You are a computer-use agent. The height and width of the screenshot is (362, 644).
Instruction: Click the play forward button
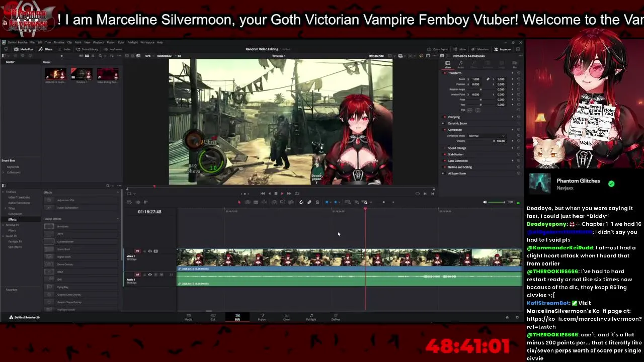pyautogui.click(x=282, y=194)
